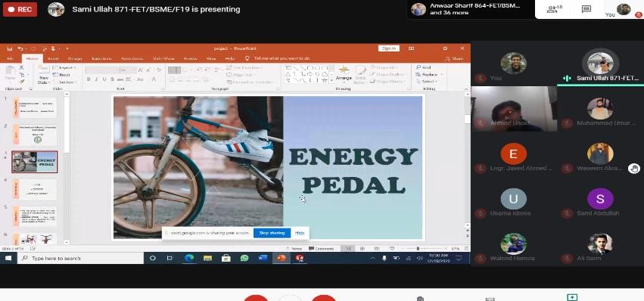This screenshot has height=301, width=644.
Task: Click the Sign in button
Action: (x=388, y=48)
